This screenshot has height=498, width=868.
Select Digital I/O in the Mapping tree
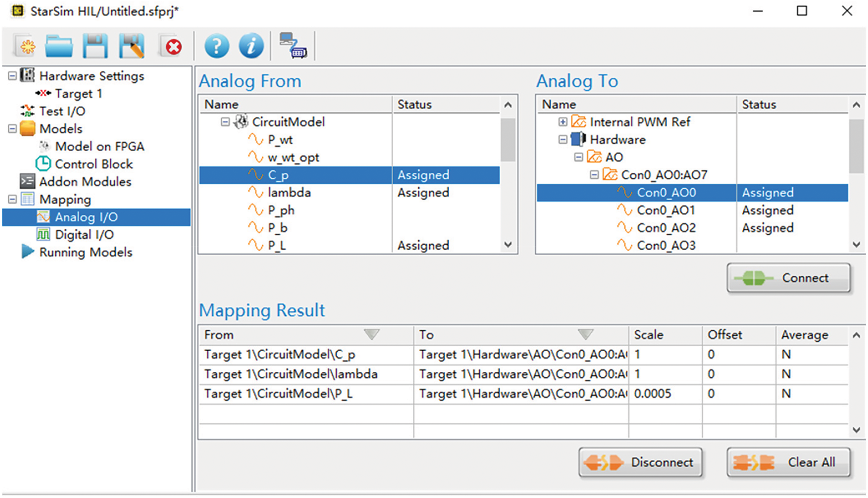pos(84,235)
